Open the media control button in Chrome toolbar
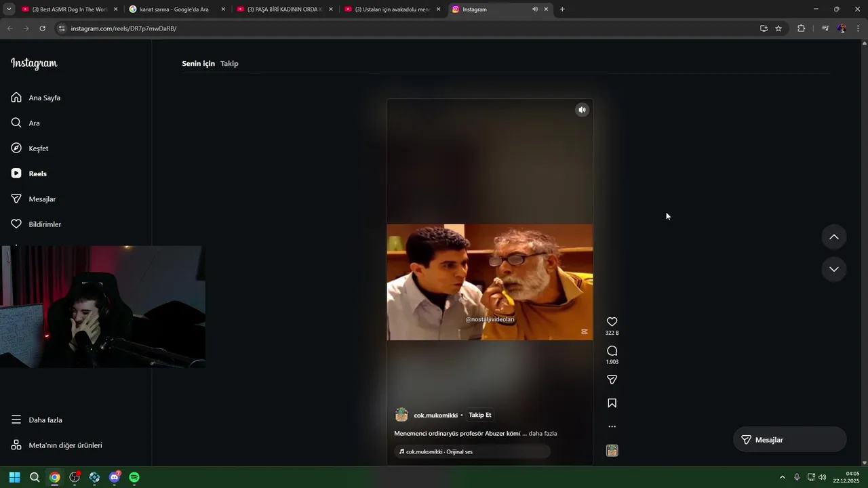868x488 pixels. click(825, 28)
